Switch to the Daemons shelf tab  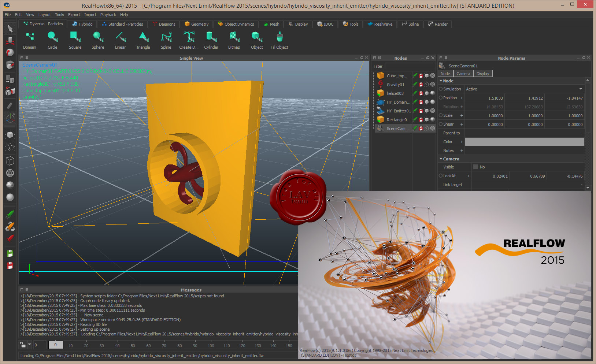click(164, 24)
